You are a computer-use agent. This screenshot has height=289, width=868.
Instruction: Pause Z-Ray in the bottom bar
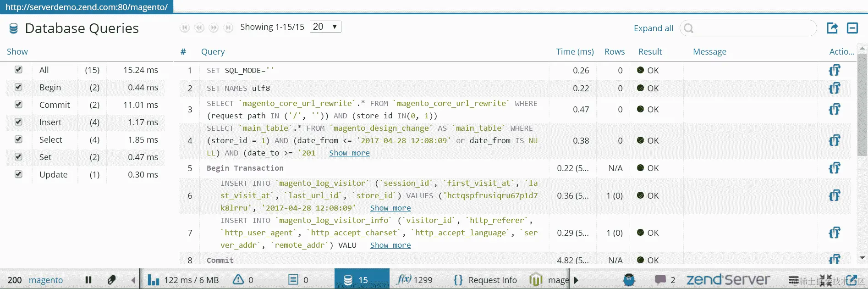point(88,280)
